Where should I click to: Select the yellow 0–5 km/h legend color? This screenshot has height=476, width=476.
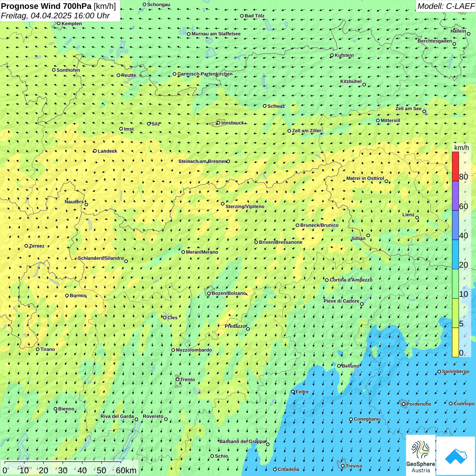click(455, 342)
